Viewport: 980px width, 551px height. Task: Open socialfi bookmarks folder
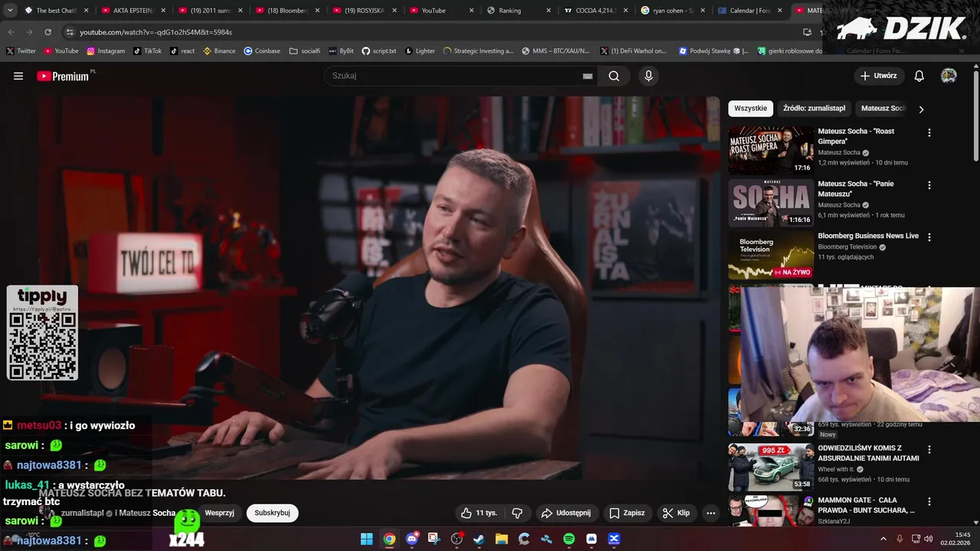point(305,51)
